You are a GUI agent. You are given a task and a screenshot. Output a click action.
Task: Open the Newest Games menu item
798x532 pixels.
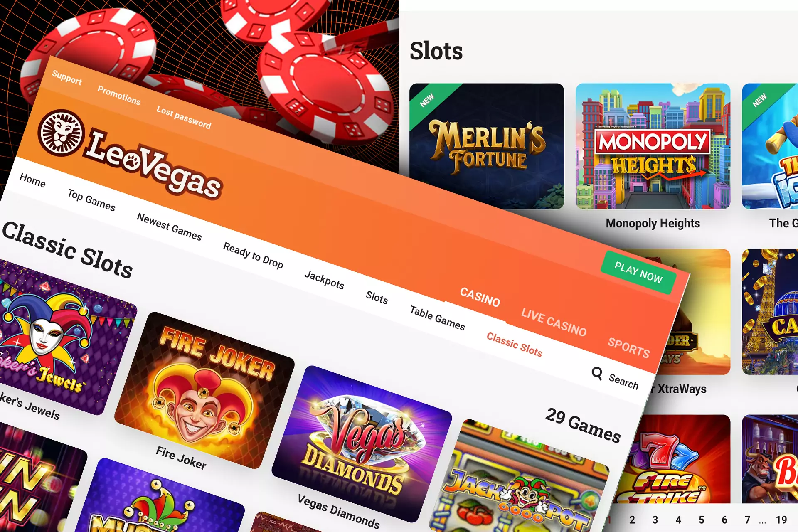(169, 227)
